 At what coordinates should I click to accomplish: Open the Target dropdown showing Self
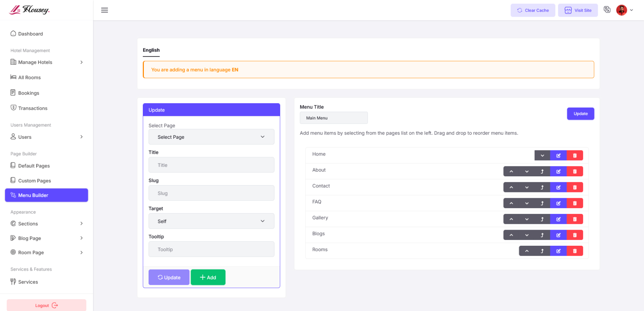[x=211, y=221]
